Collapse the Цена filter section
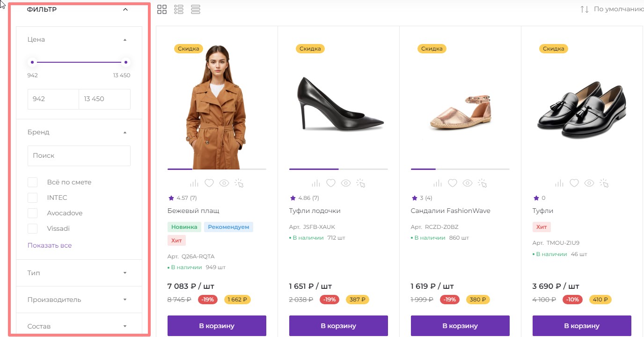Image resolution: width=644 pixels, height=337 pixels. [124, 40]
